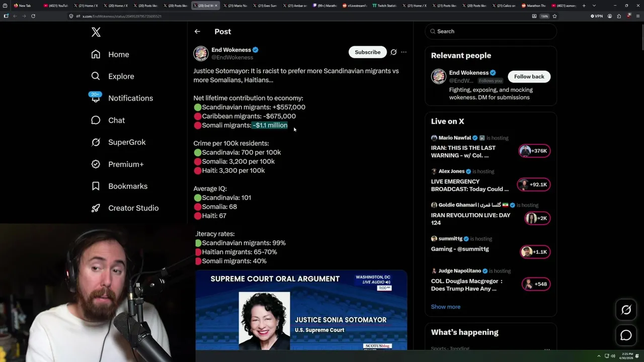Reload the page

[33, 16]
